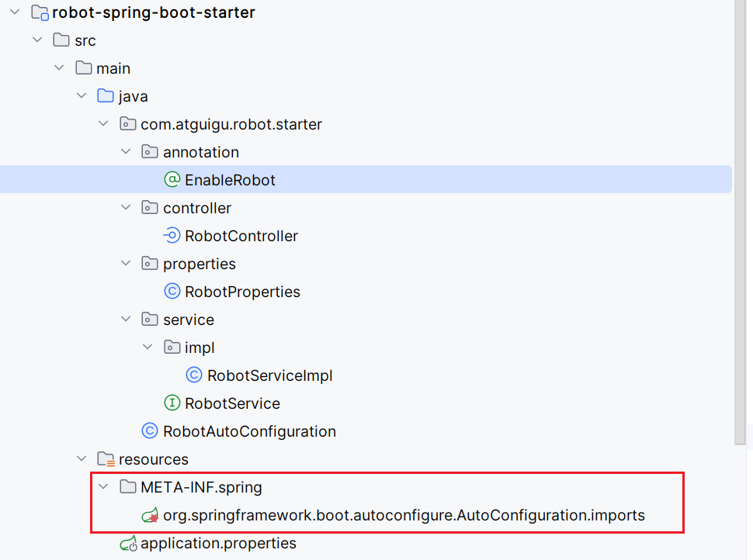Collapse the META-INF.spring folder chevron
753x560 pixels.
pyautogui.click(x=104, y=487)
